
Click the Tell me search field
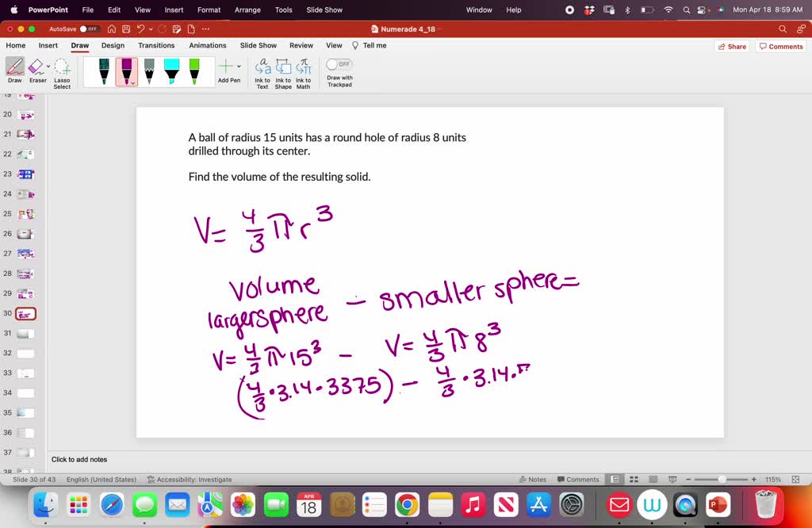coord(370,45)
